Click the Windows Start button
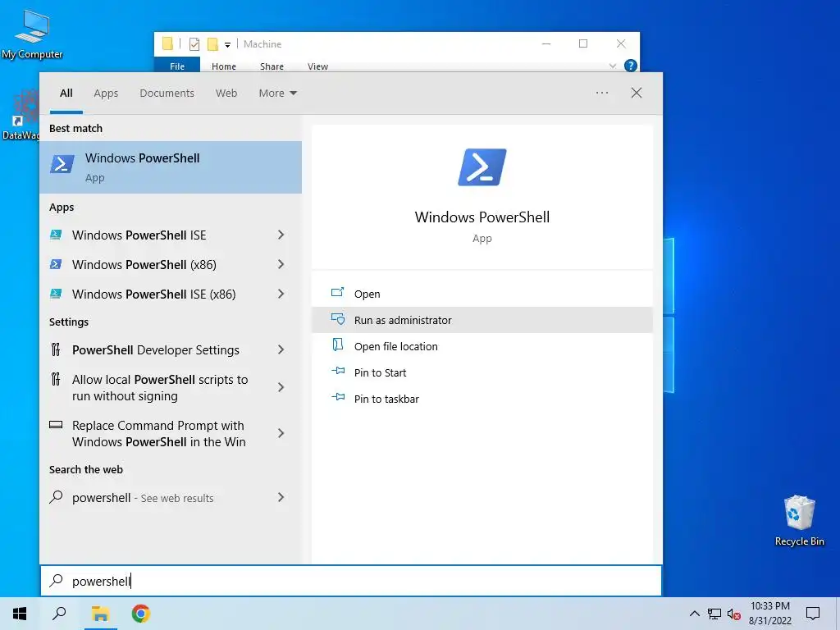840x630 pixels. (20, 614)
